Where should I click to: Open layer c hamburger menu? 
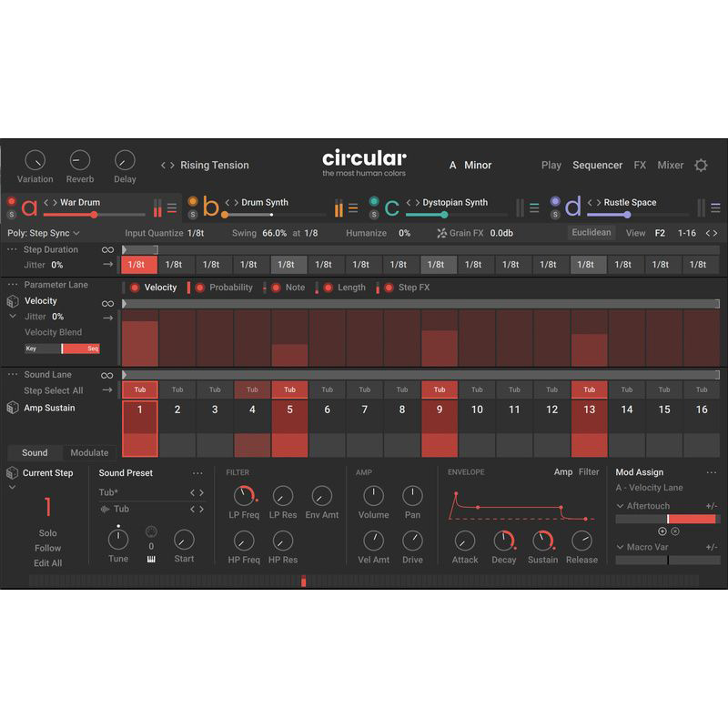point(534,208)
